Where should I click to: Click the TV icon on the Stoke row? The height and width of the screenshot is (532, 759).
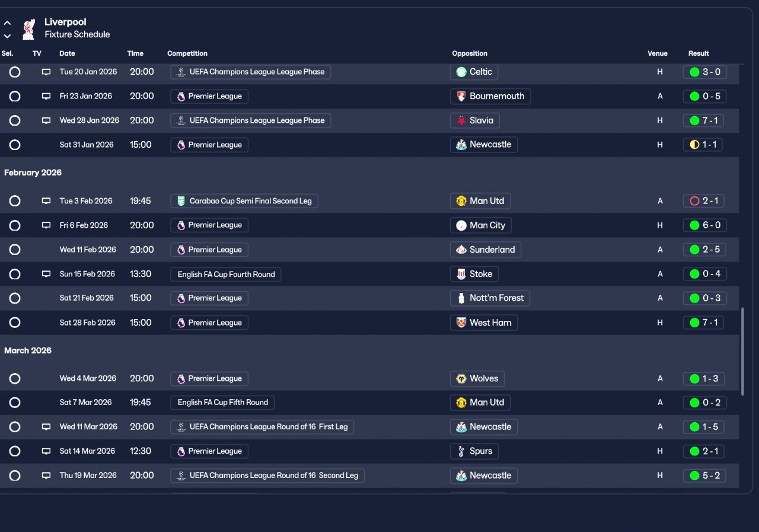point(46,275)
